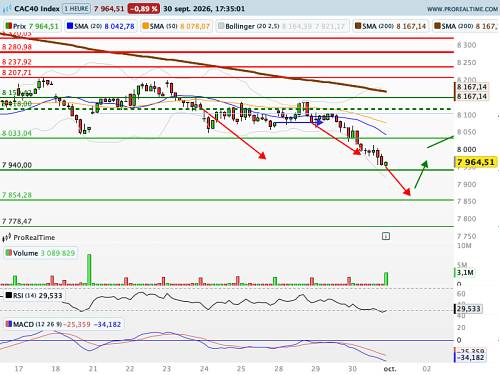Open the Bollinger (20 2,5) settings
This screenshot has width=500, height=375.
point(283,26)
